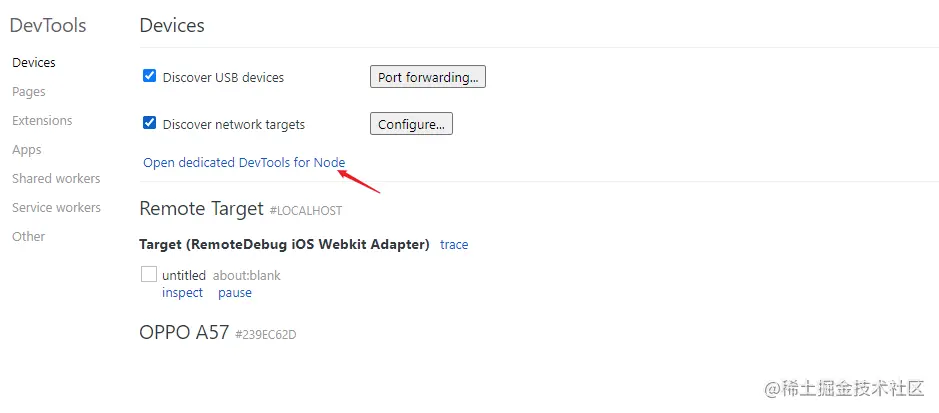Show Shared workers list

56,178
